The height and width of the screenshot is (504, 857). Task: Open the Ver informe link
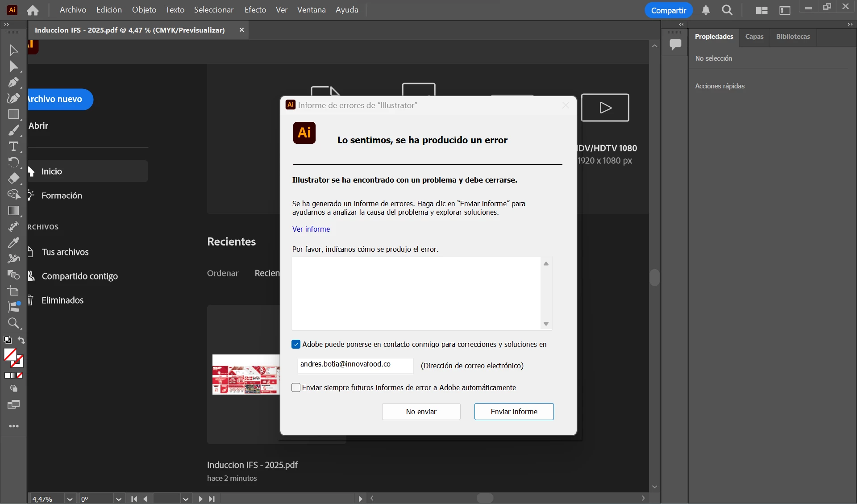[311, 229]
